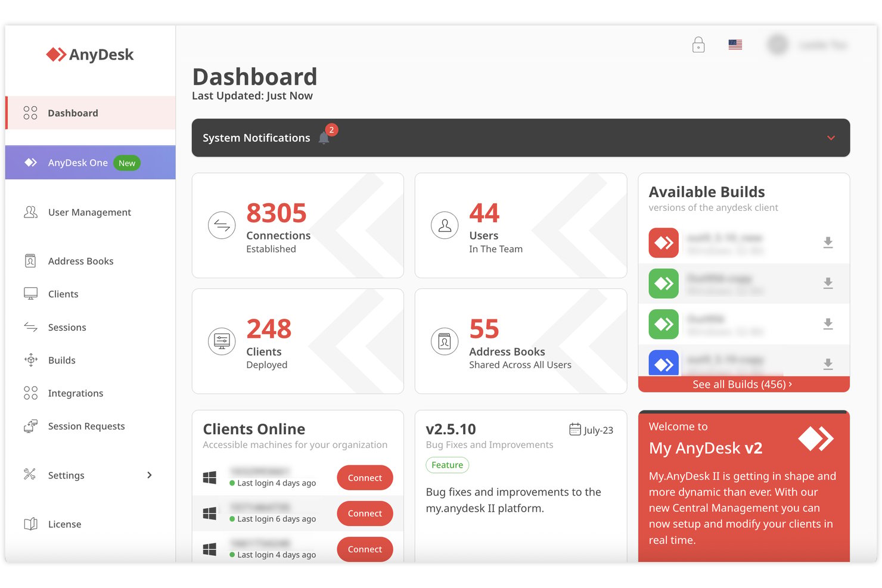Click the AnyDesk logo in sidebar
Viewport: 882px width, 588px height.
(x=90, y=54)
